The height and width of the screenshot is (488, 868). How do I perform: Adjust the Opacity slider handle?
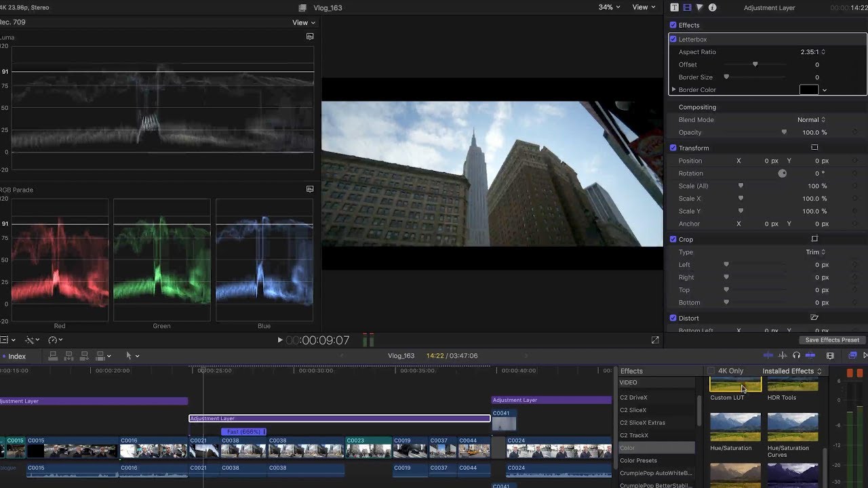pos(784,132)
